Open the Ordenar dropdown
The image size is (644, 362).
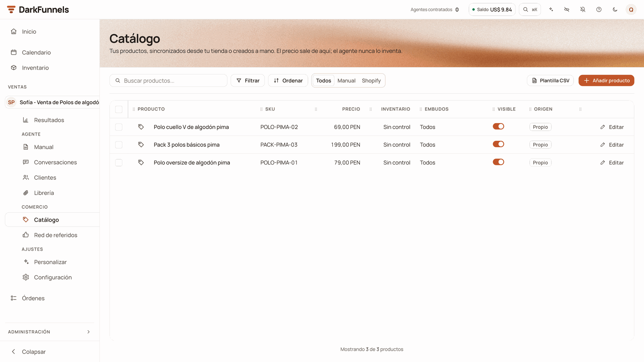[x=288, y=80]
